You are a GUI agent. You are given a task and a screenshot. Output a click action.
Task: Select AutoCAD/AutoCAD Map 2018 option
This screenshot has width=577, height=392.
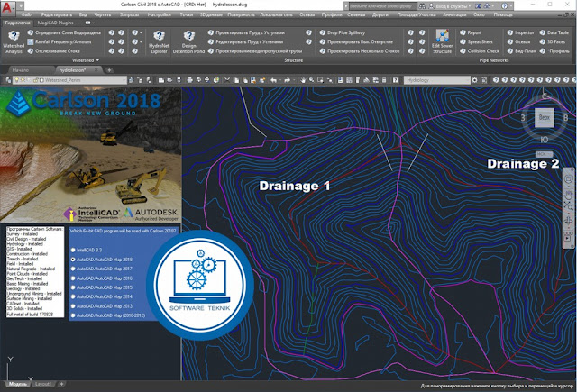click(73, 260)
